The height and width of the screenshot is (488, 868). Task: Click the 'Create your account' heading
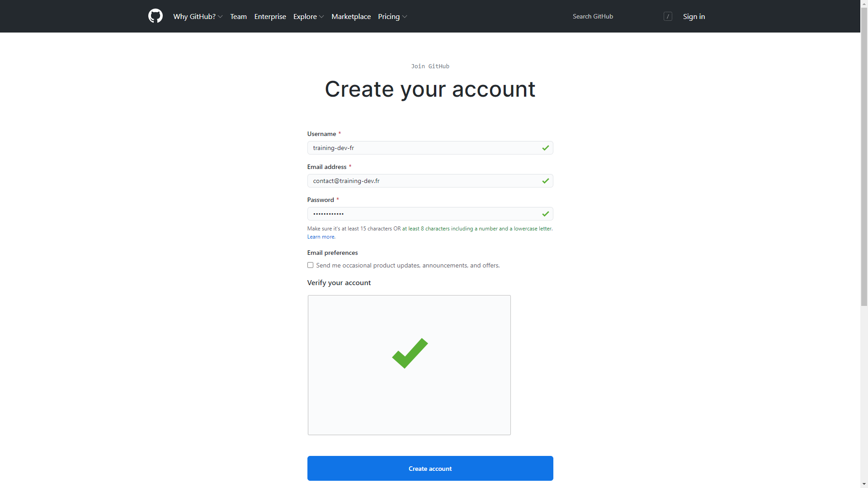[x=430, y=89]
